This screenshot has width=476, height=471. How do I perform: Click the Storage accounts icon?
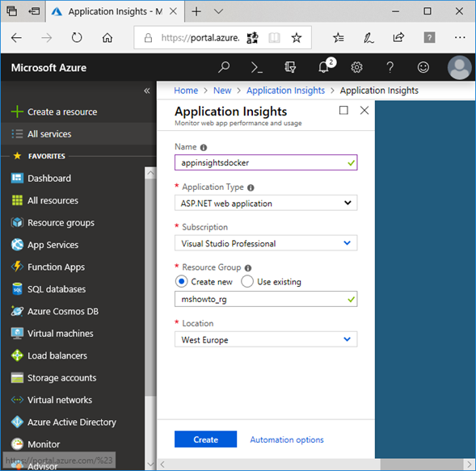(17, 378)
